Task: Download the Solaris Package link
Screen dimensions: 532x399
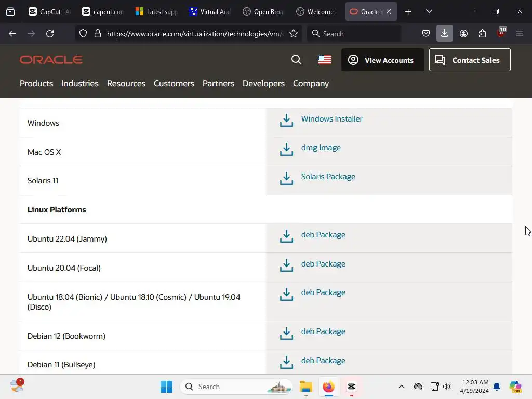Action: click(x=328, y=177)
